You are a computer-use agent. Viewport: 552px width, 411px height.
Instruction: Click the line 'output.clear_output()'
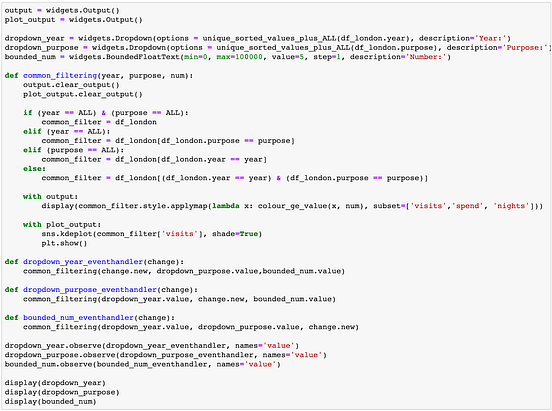[x=71, y=85]
